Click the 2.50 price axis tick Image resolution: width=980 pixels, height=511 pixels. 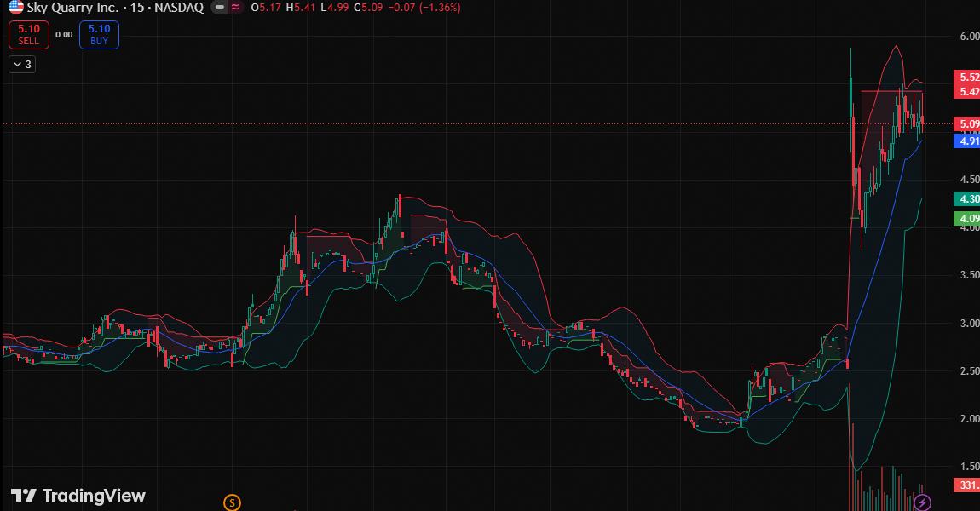(x=970, y=371)
